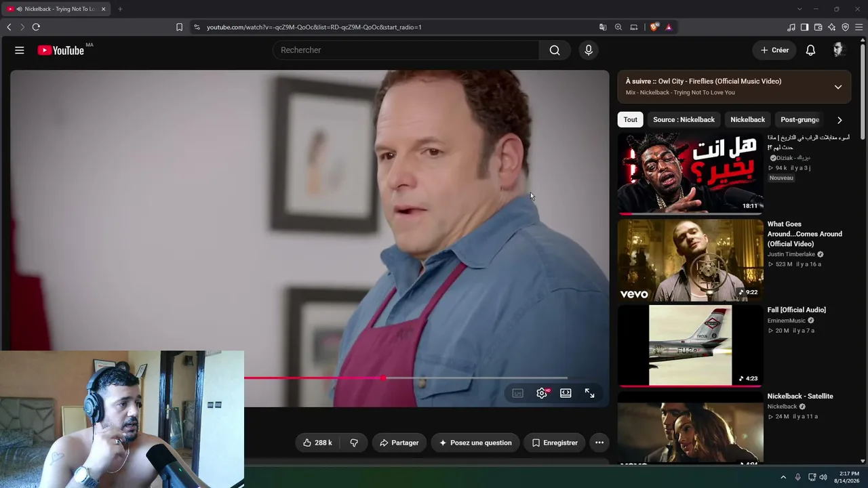Open the browser wallet icon

tap(818, 27)
